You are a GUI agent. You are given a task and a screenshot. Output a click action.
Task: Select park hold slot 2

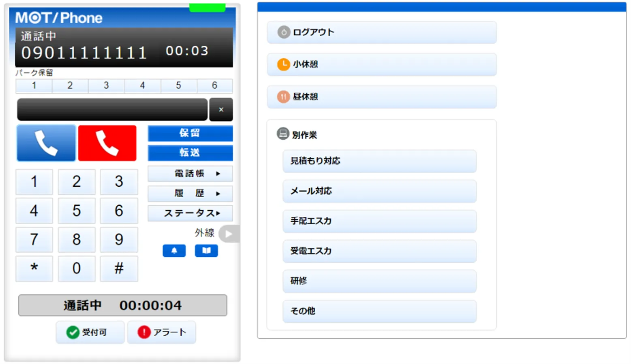pos(70,85)
